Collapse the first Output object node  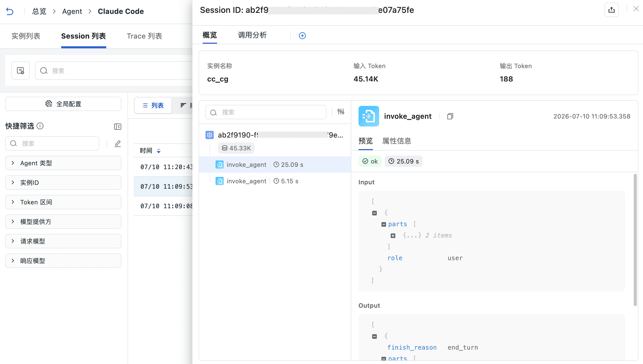[x=374, y=336]
